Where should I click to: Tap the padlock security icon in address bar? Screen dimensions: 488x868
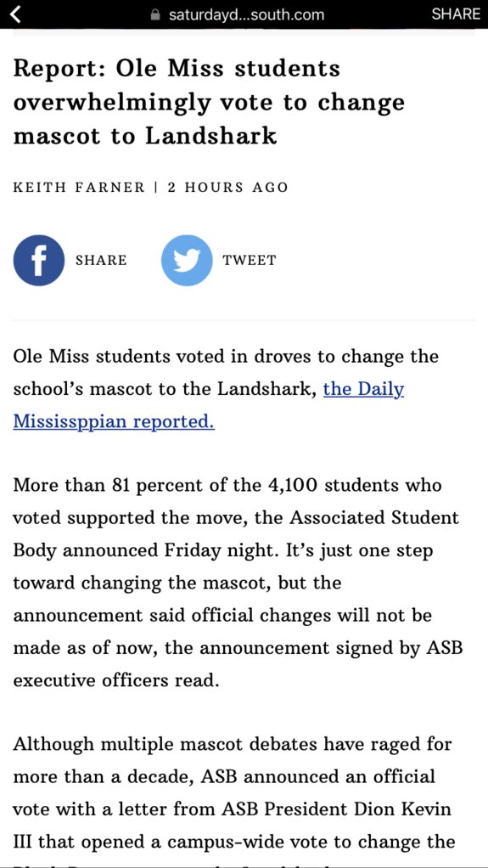(156, 14)
